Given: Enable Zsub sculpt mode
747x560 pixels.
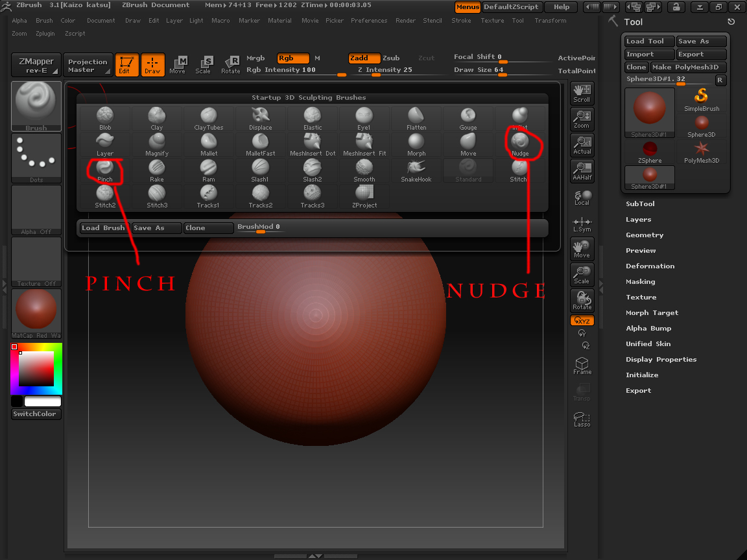Looking at the screenshot, I should pos(391,58).
